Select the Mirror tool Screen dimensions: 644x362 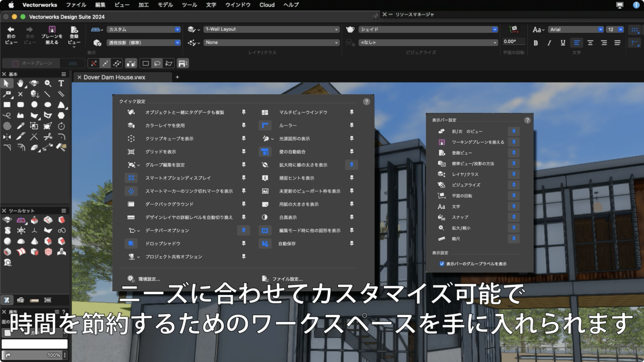(x=7, y=137)
